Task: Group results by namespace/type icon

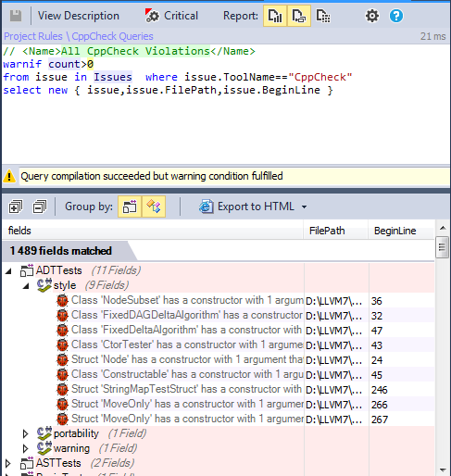Action: tap(154, 207)
